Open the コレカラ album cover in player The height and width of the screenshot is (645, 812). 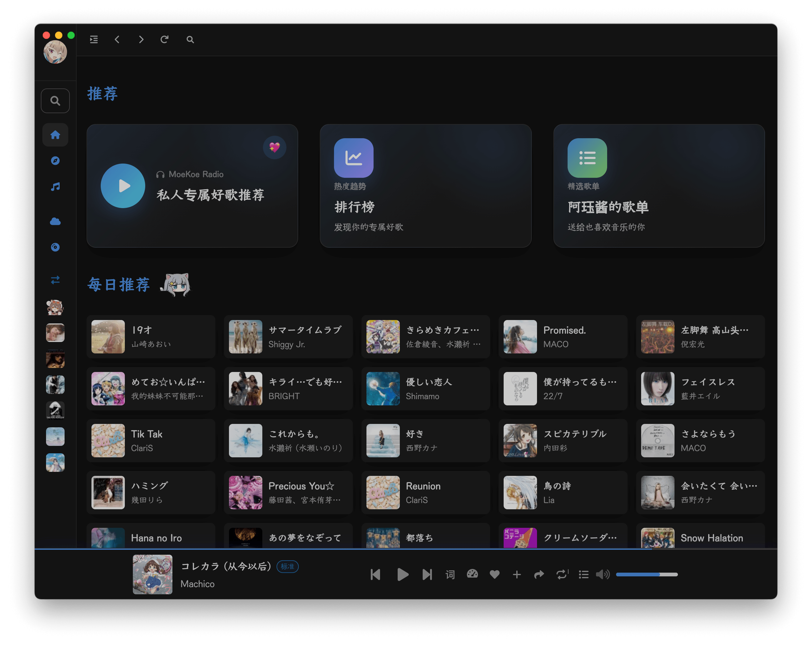point(153,575)
